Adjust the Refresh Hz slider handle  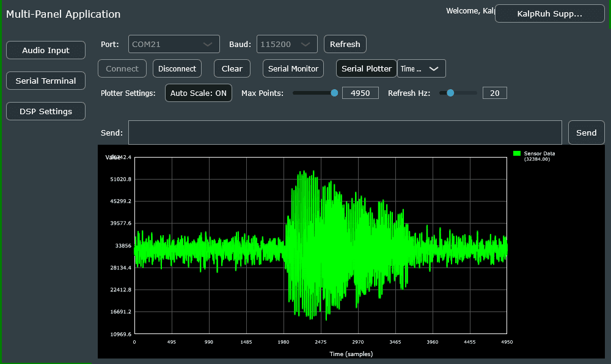[450, 93]
